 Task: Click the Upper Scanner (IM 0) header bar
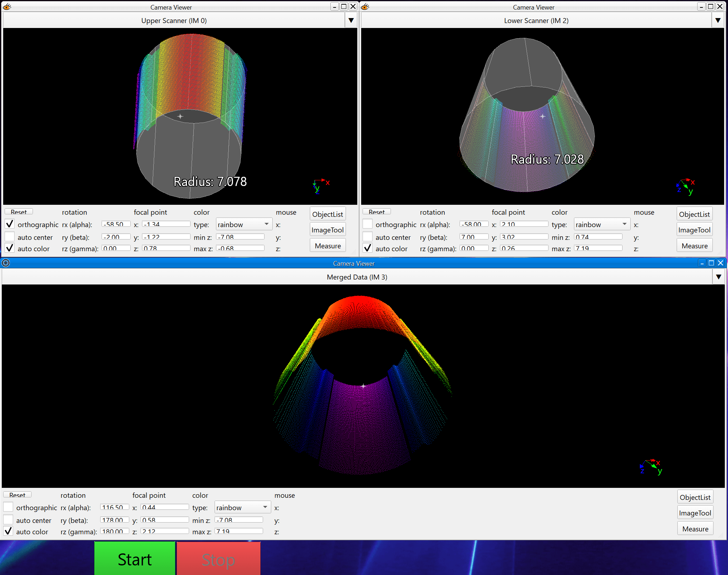pos(174,21)
